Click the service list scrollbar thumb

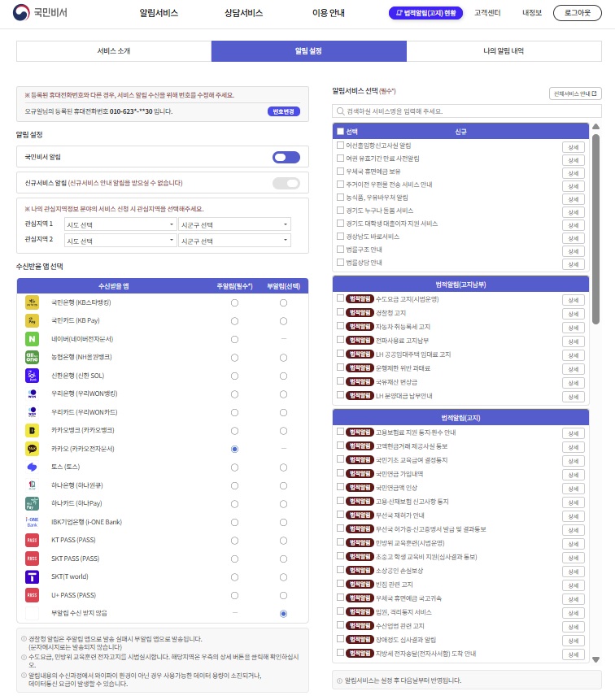pyautogui.click(x=595, y=228)
